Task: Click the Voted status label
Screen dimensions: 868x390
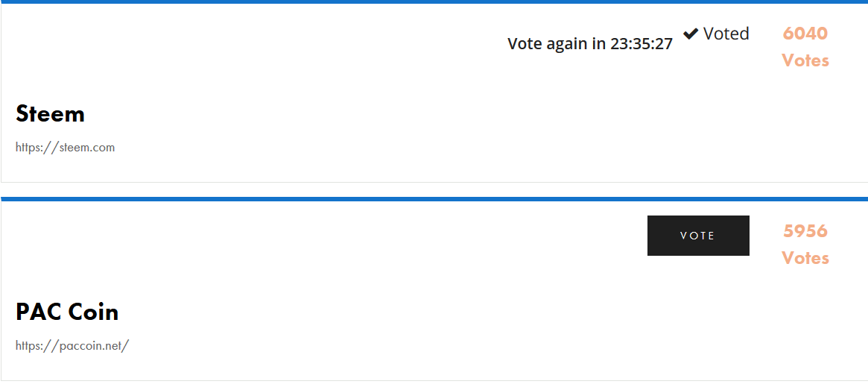Action: [x=726, y=34]
